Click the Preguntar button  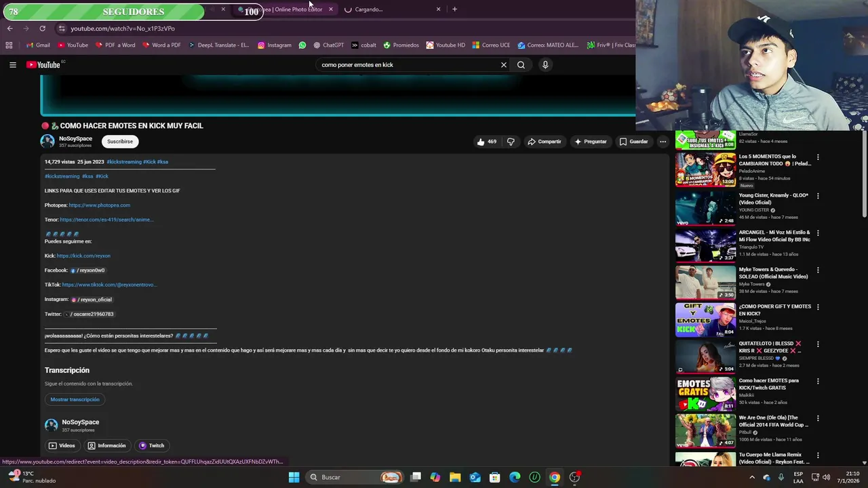click(x=590, y=142)
